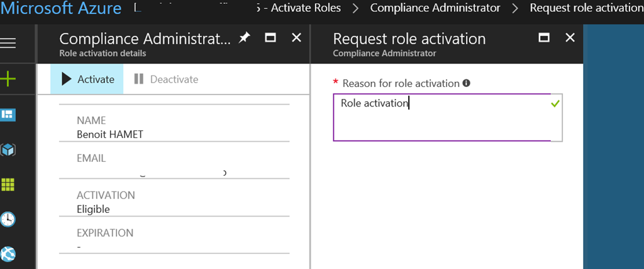Close the Compliance Administrator blade

[x=297, y=38]
